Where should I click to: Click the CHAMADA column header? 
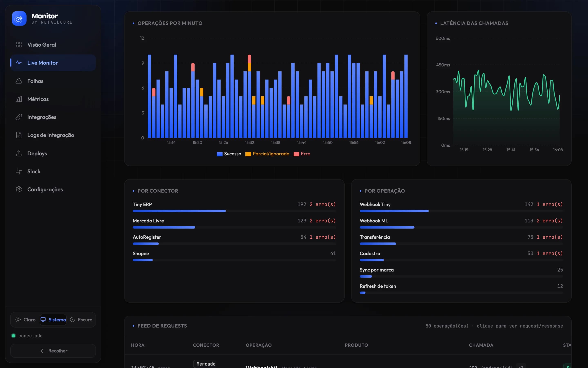(x=481, y=345)
